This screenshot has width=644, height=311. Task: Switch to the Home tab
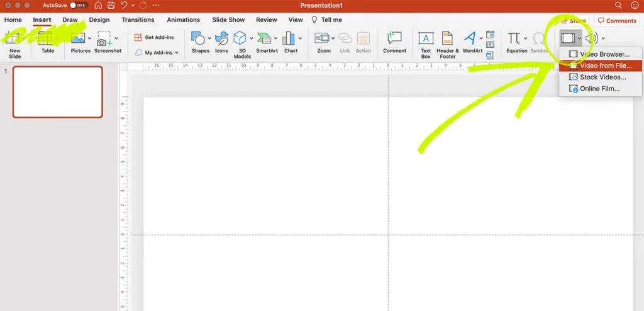13,20
